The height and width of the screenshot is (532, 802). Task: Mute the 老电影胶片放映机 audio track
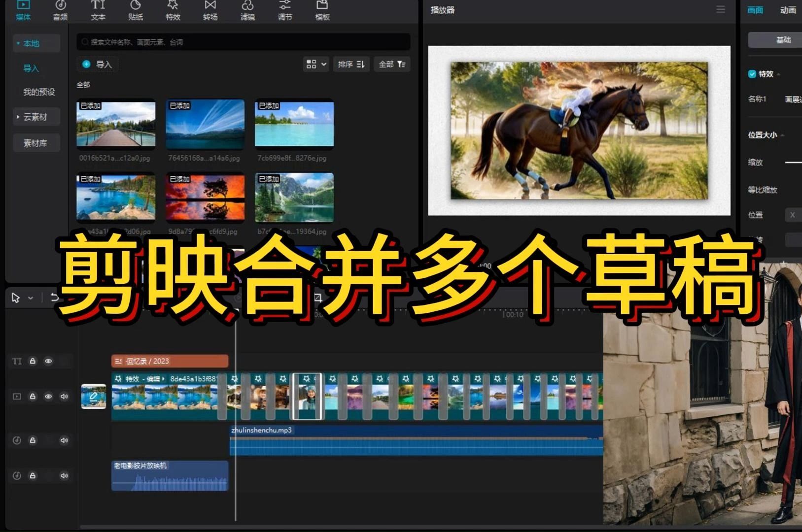[64, 476]
